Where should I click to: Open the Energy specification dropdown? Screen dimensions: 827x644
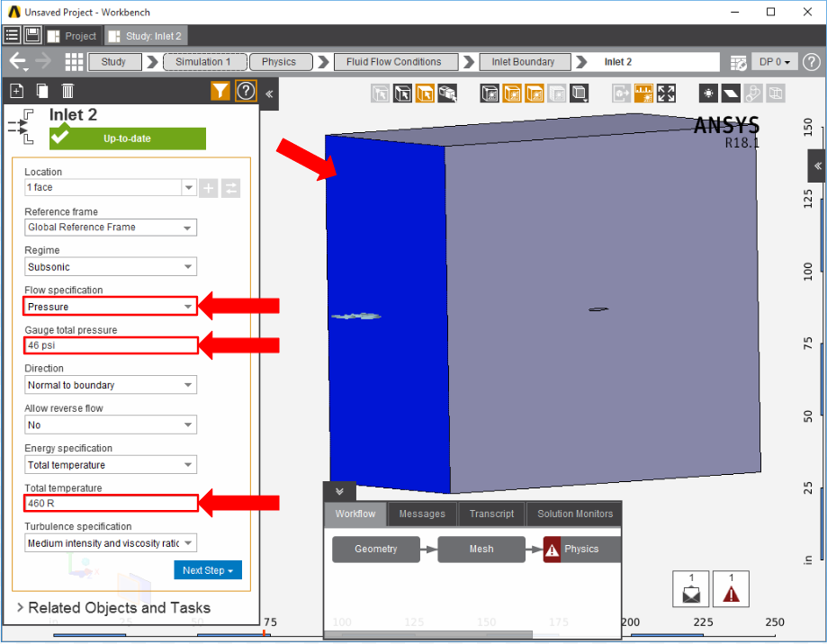(x=110, y=465)
